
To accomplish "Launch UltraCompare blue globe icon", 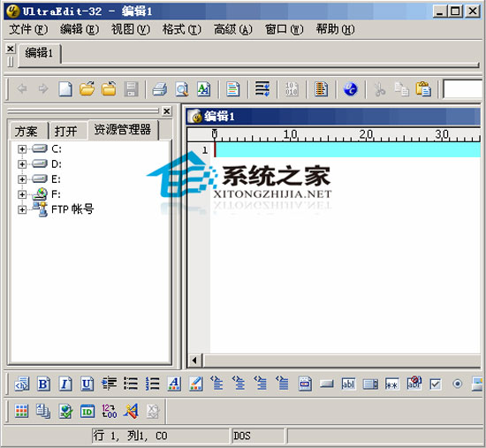I will (x=351, y=89).
